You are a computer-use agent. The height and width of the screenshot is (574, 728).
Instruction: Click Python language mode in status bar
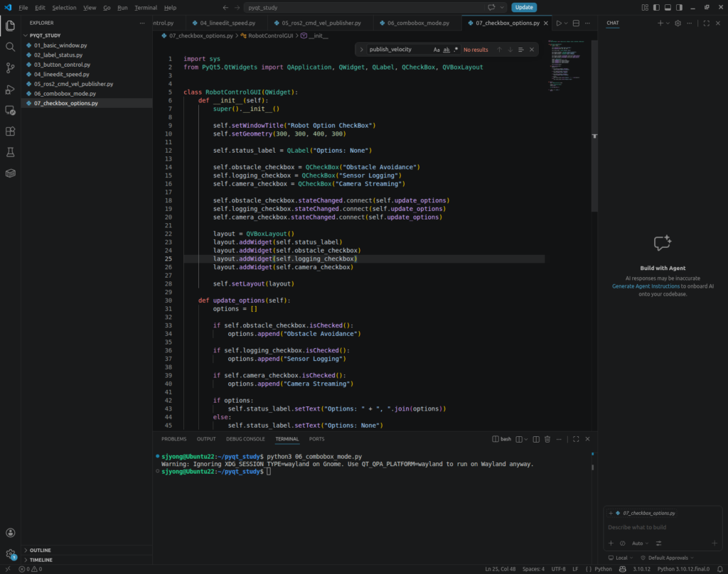[603, 569]
